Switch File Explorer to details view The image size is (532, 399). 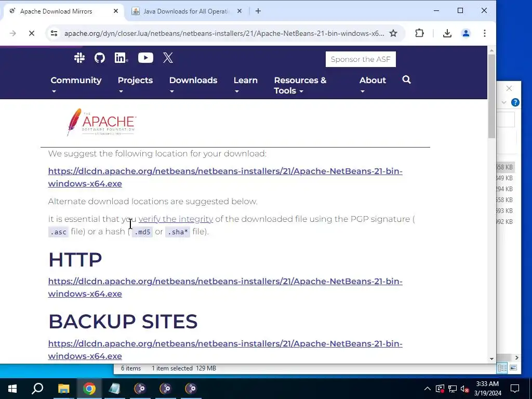click(502, 368)
